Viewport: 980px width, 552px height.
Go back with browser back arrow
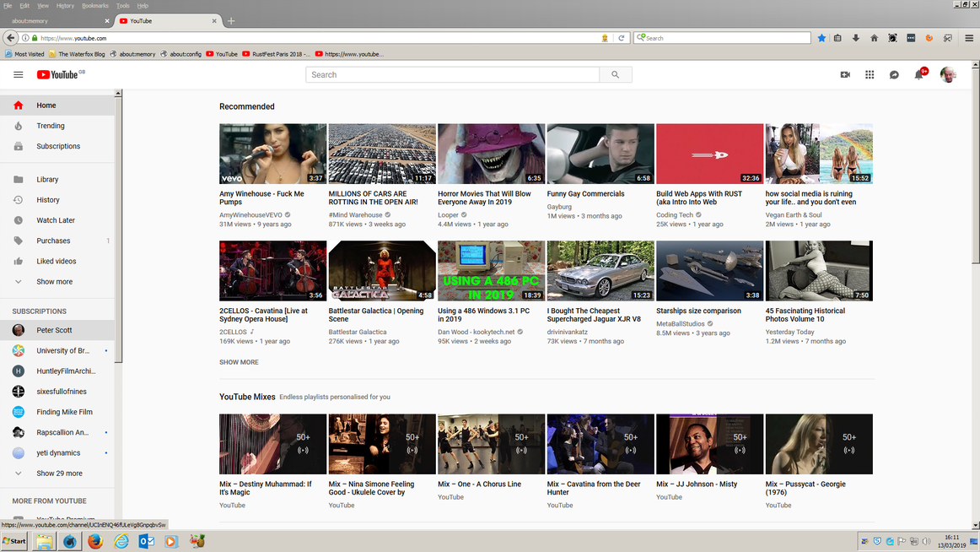pyautogui.click(x=11, y=38)
